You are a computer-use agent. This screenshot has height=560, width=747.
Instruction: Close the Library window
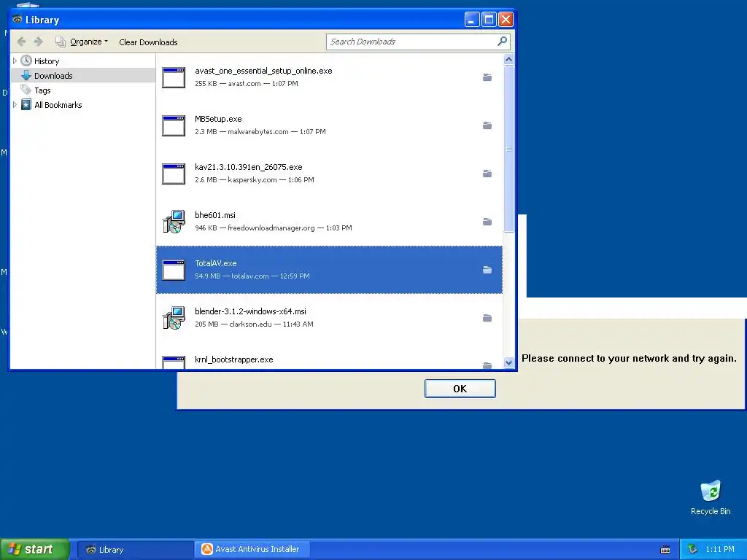pyautogui.click(x=506, y=20)
